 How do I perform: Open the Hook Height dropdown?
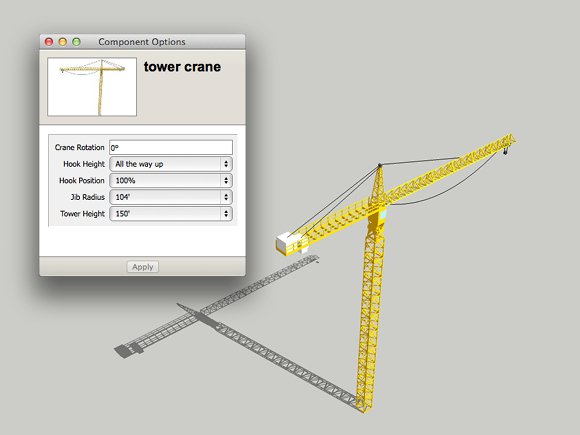[171, 164]
